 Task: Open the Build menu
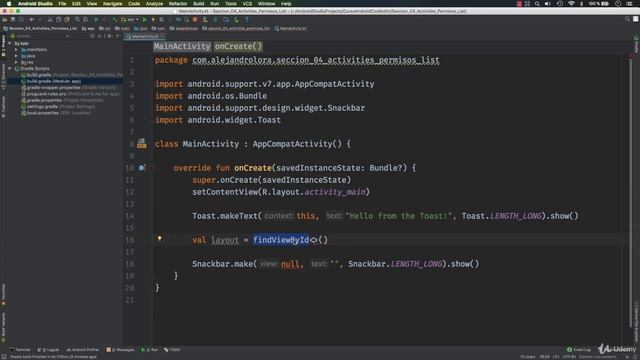[198, 3]
